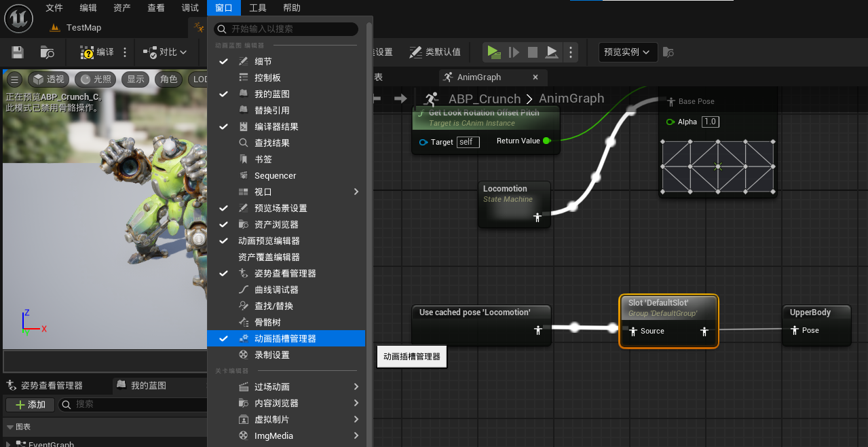
Task: Open the 透视 perspective view menu
Action: click(x=48, y=79)
